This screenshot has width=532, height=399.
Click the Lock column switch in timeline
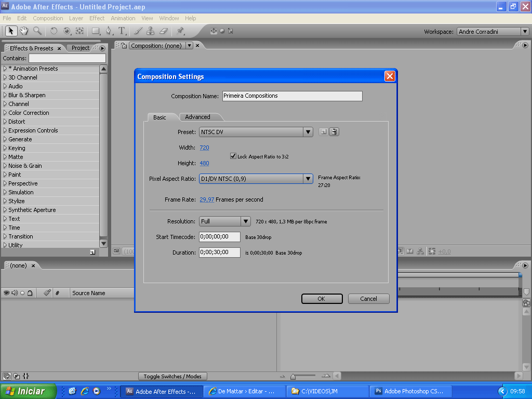pyautogui.click(x=30, y=293)
